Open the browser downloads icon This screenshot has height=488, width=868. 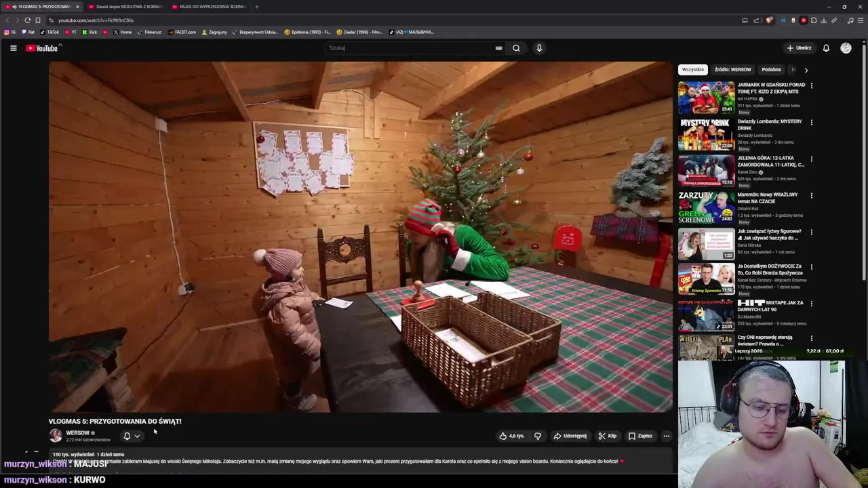point(824,20)
